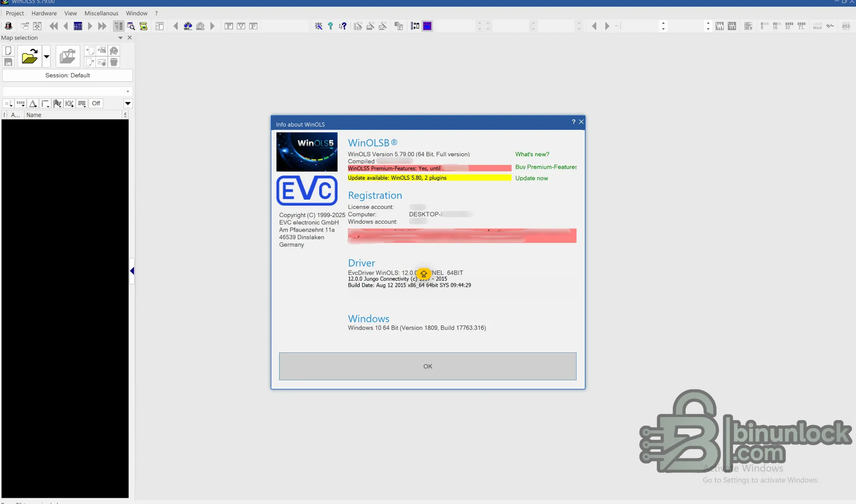
Task: Open the KK filter dropdown
Action: 70,104
